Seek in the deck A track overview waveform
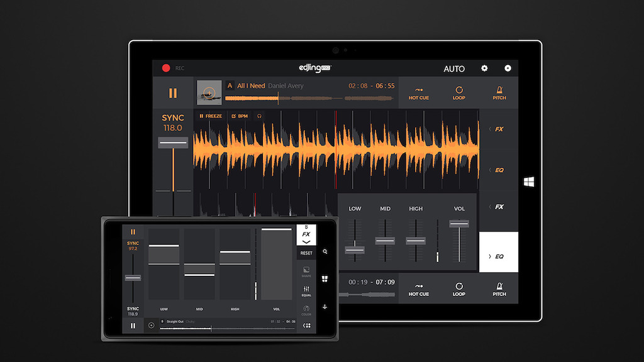Screen dimensions: 644x362 309,98
